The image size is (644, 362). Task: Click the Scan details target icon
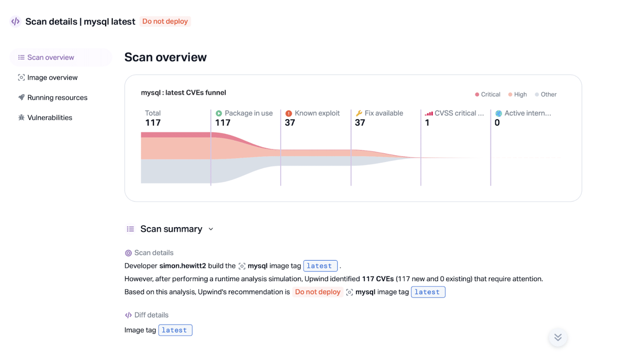click(x=128, y=253)
